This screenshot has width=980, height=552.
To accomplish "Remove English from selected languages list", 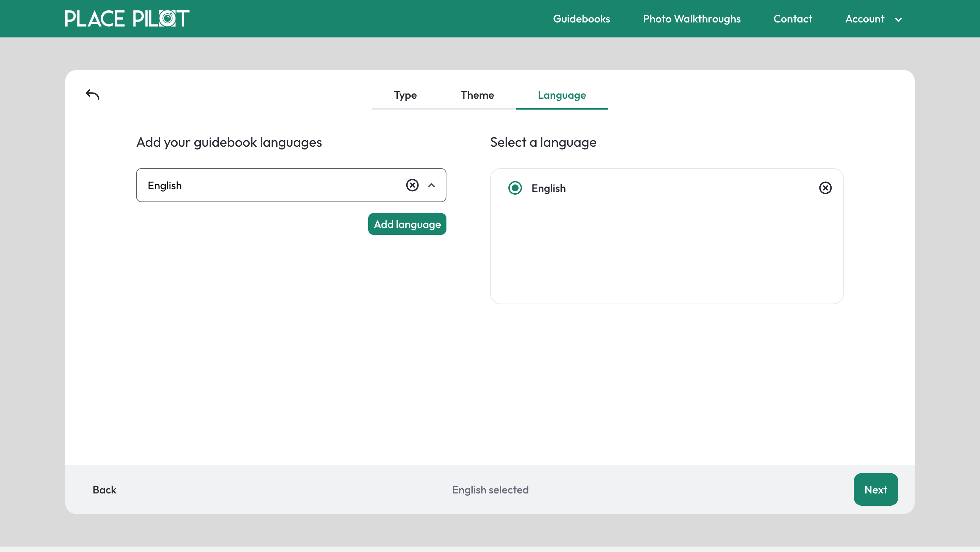I will (x=826, y=188).
